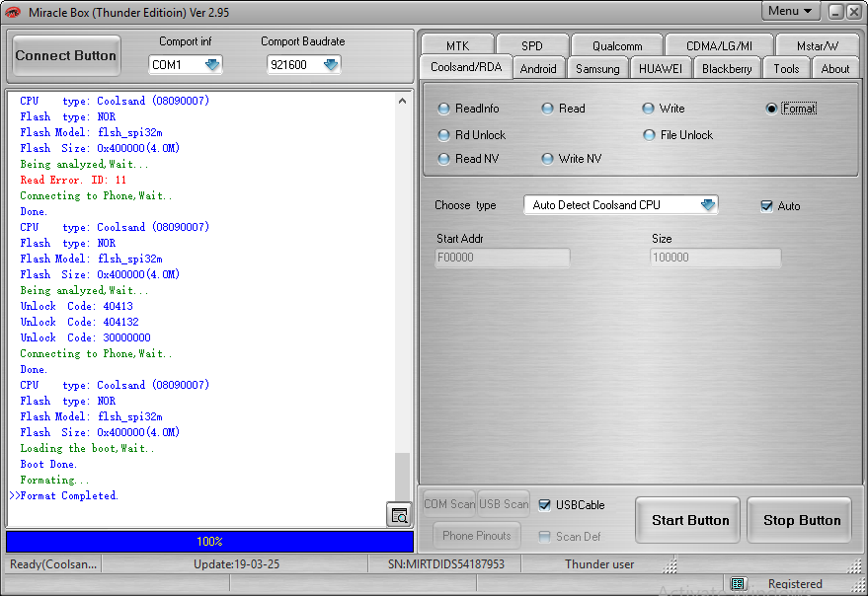Open the Menu dropdown in title bar

(790, 11)
